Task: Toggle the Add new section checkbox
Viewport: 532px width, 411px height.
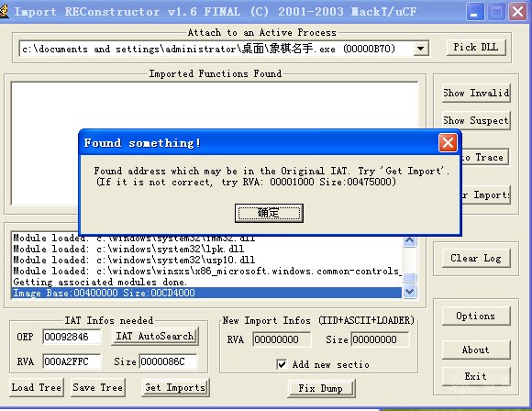Action: [x=282, y=364]
